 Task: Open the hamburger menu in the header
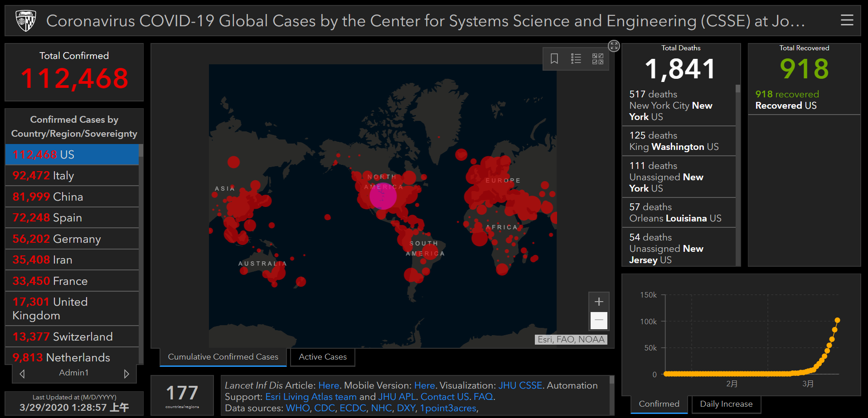(847, 20)
